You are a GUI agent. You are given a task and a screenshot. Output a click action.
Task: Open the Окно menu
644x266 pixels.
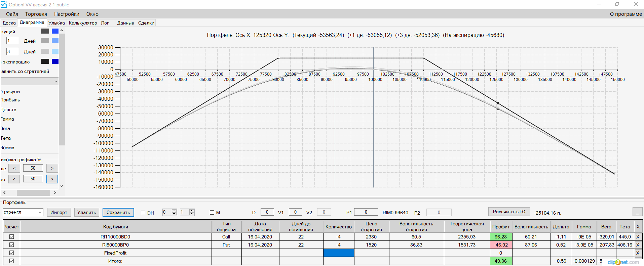[x=92, y=14]
